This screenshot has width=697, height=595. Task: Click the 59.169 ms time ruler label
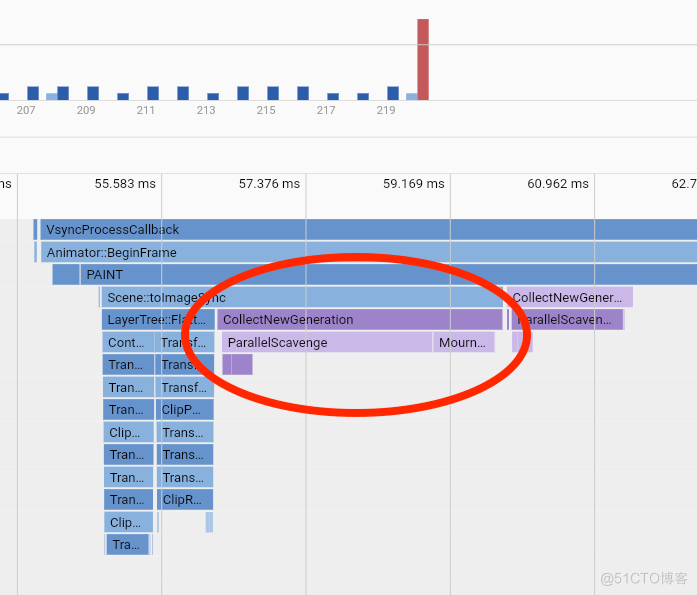coord(413,184)
